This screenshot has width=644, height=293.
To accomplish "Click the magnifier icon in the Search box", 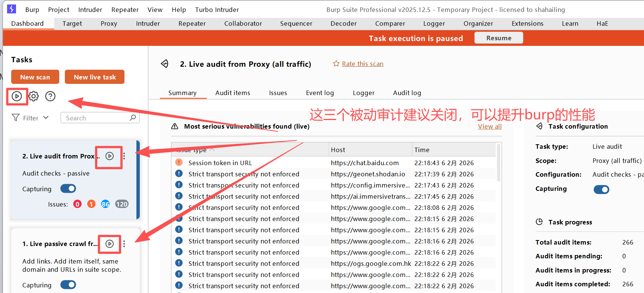I will pos(133,118).
